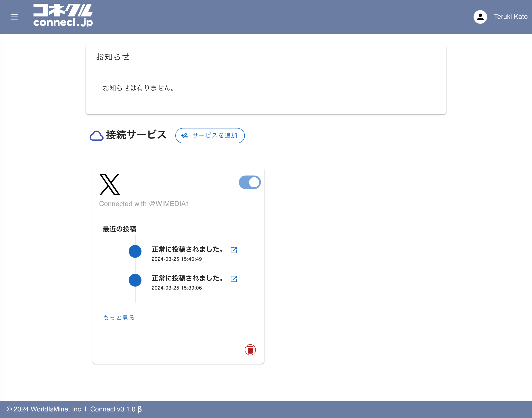This screenshot has height=418, width=532.
Task: Click the Teruki Kato user name
Action: pos(510,17)
